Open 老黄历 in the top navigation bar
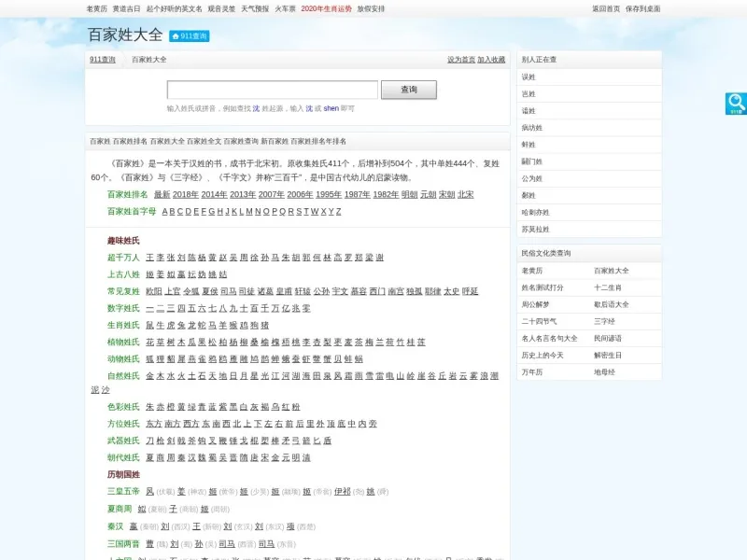The image size is (747, 560). [97, 8]
